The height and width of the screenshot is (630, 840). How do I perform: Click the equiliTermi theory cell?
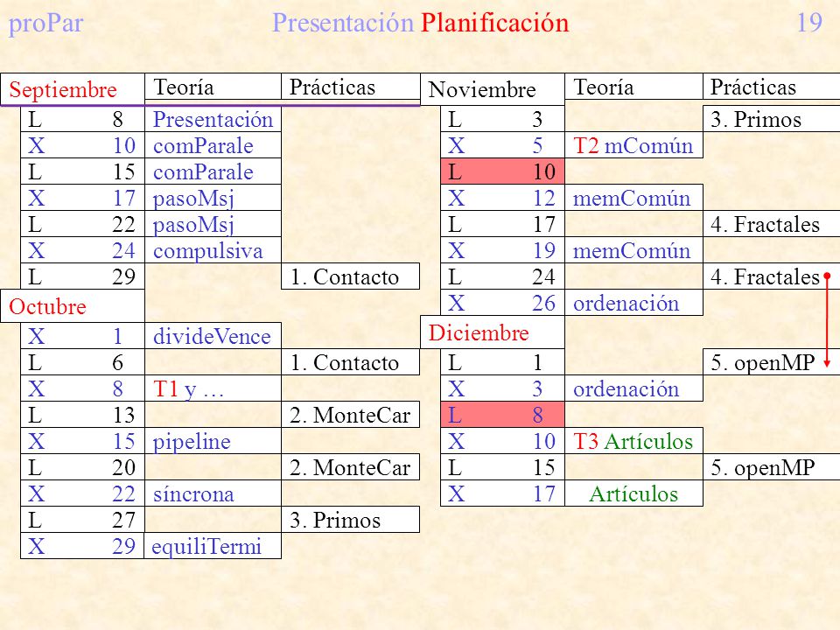click(213, 546)
